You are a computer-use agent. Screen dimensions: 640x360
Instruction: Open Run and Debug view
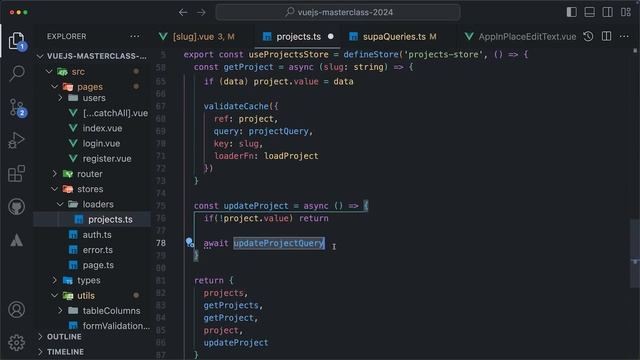click(x=16, y=140)
